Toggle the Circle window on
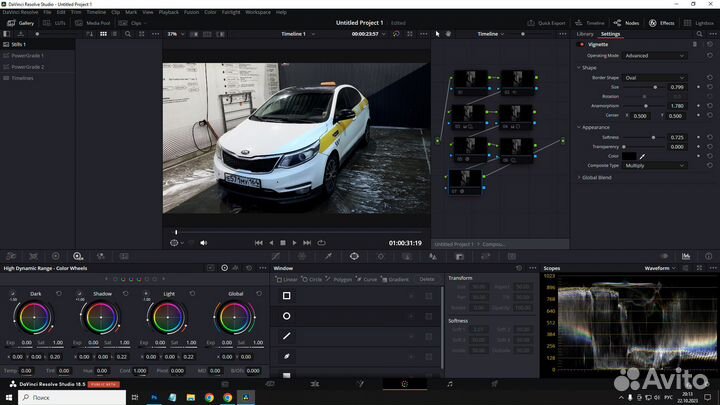Image resolution: width=720 pixels, height=405 pixels. coord(287,316)
